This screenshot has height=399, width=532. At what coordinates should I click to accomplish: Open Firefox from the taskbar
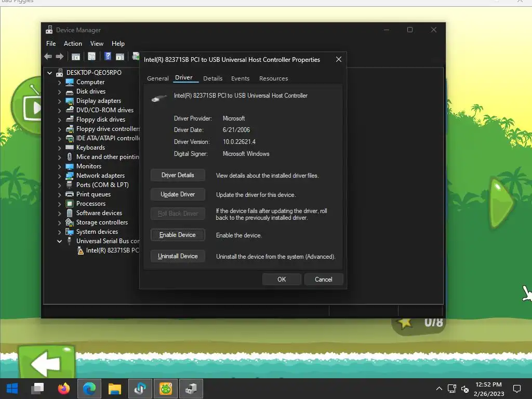coord(64,389)
